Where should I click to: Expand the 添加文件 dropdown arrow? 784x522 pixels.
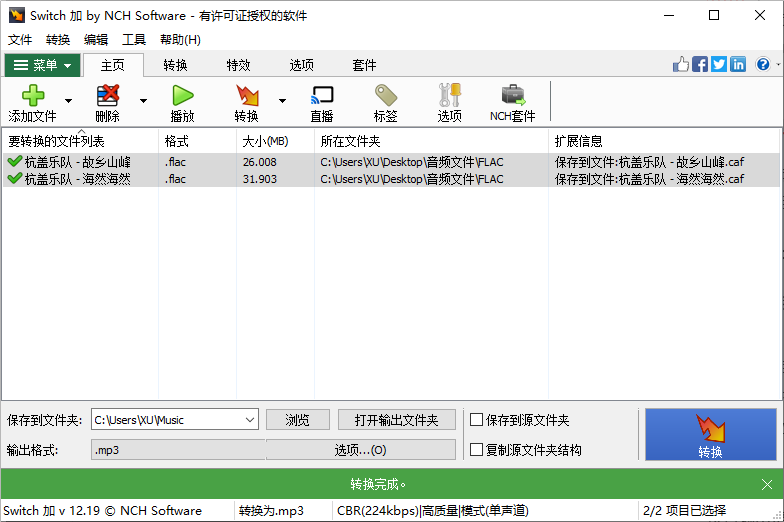(x=68, y=101)
